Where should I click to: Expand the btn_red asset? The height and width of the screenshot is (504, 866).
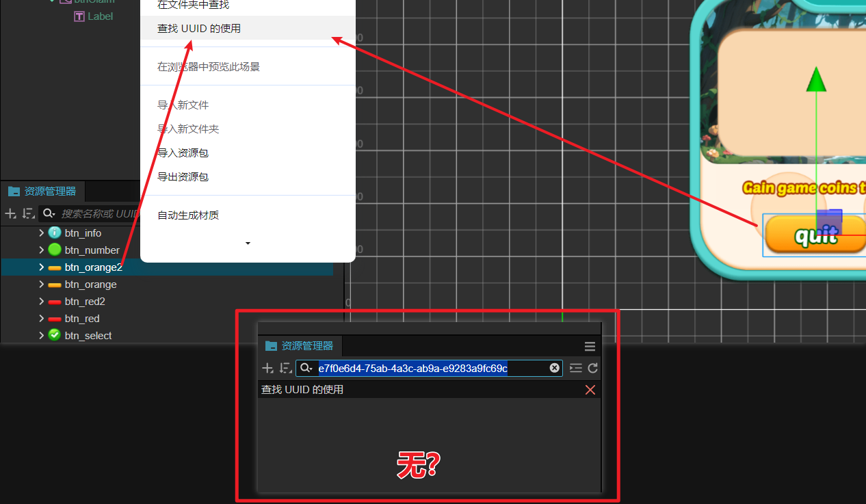(41, 319)
